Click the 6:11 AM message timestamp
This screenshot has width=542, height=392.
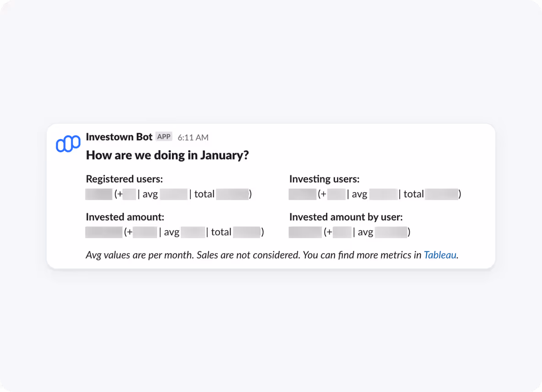pyautogui.click(x=193, y=137)
